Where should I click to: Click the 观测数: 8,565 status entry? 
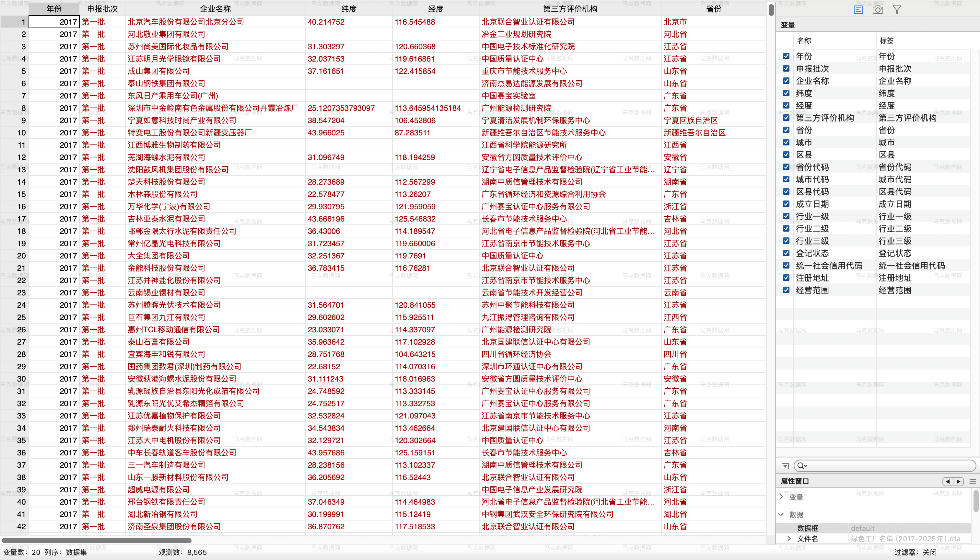[x=183, y=552]
